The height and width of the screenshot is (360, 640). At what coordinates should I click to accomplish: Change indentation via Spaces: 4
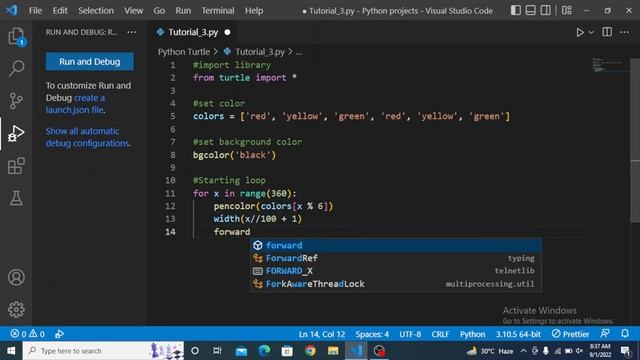372,334
